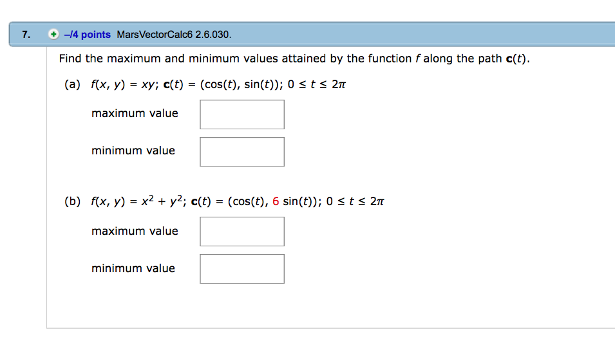Focus part (b) maximum value answer box
The height and width of the screenshot is (364, 615).
242,232
